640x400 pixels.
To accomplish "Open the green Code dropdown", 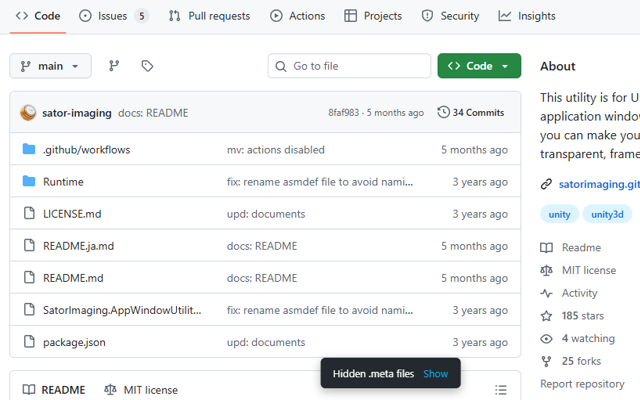I will [x=479, y=66].
